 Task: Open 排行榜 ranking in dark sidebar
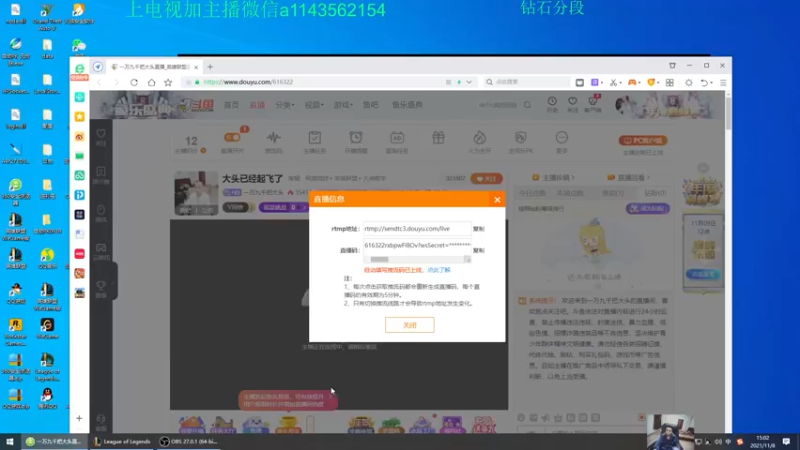101,175
